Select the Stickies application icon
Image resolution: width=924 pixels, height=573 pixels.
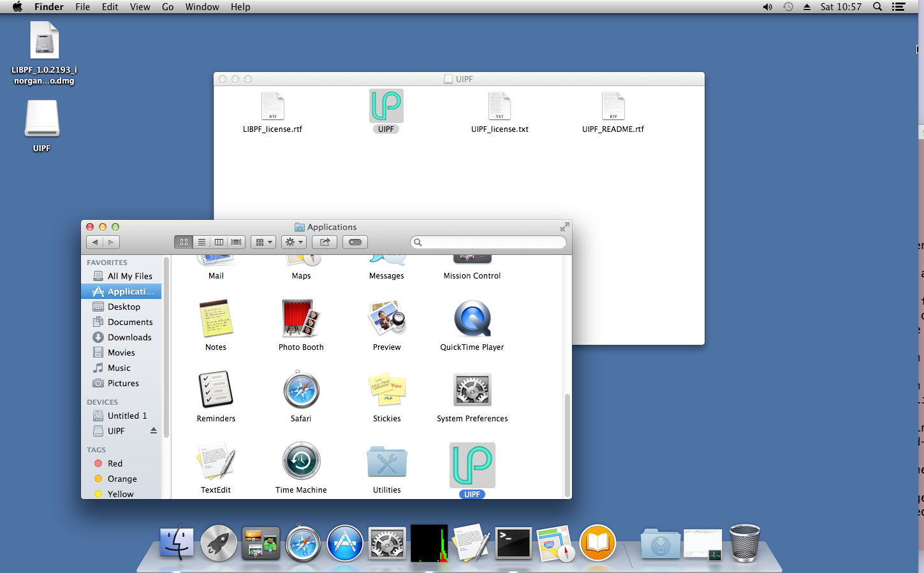(386, 390)
